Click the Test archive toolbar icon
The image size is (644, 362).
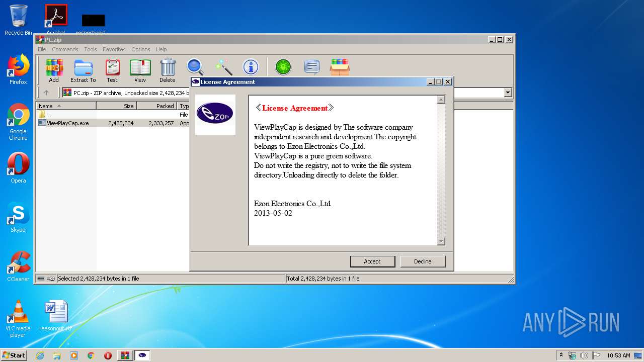[112, 70]
